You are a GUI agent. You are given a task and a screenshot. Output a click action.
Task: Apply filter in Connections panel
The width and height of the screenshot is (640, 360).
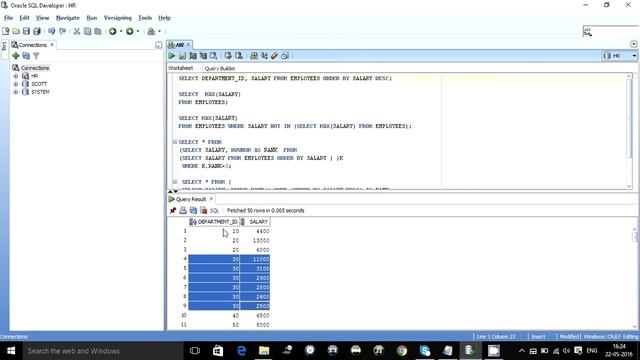pyautogui.click(x=36, y=56)
